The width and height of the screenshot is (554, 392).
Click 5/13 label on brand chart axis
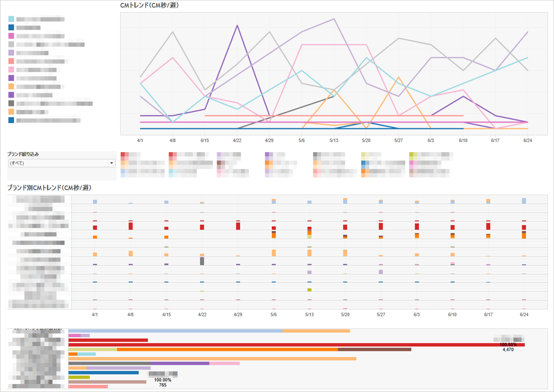click(309, 314)
